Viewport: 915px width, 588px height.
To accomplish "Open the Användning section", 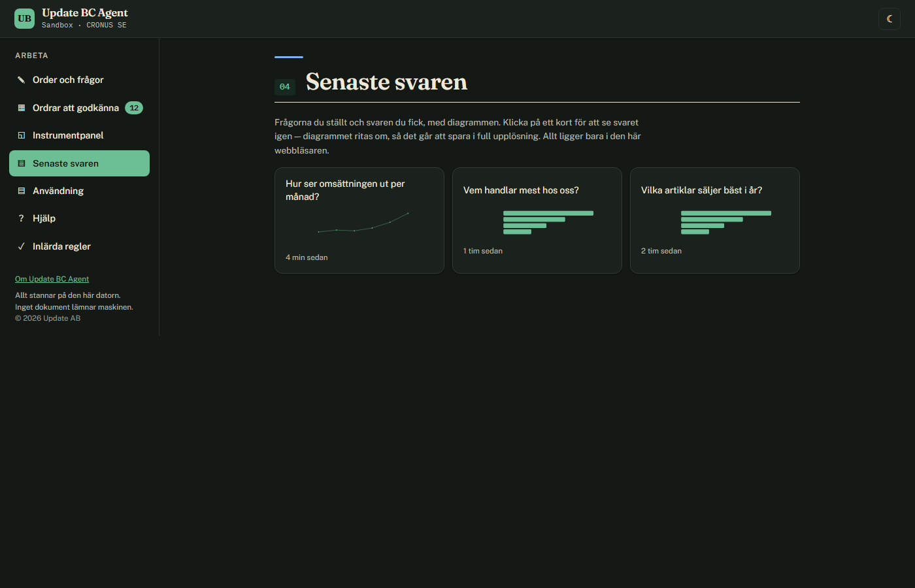I will tap(79, 191).
